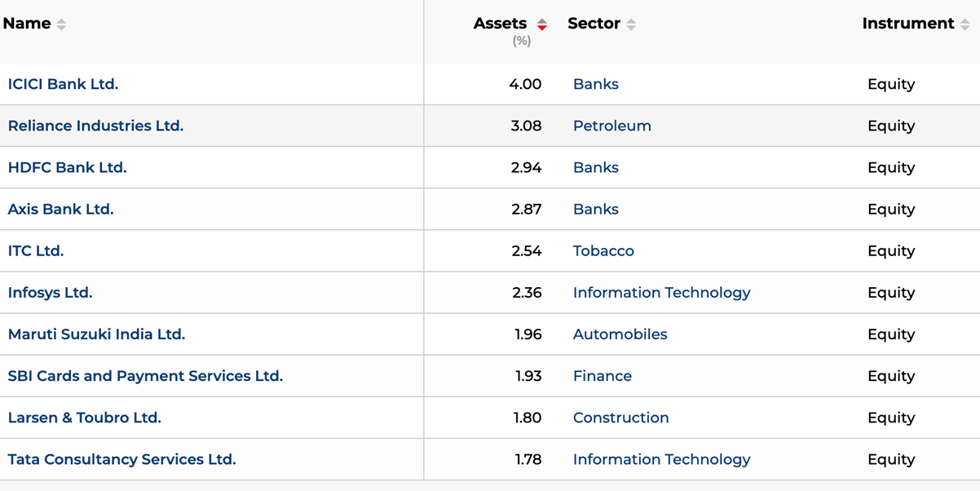Sort table by Sector column arrows
The image size is (980, 491).
point(631,24)
